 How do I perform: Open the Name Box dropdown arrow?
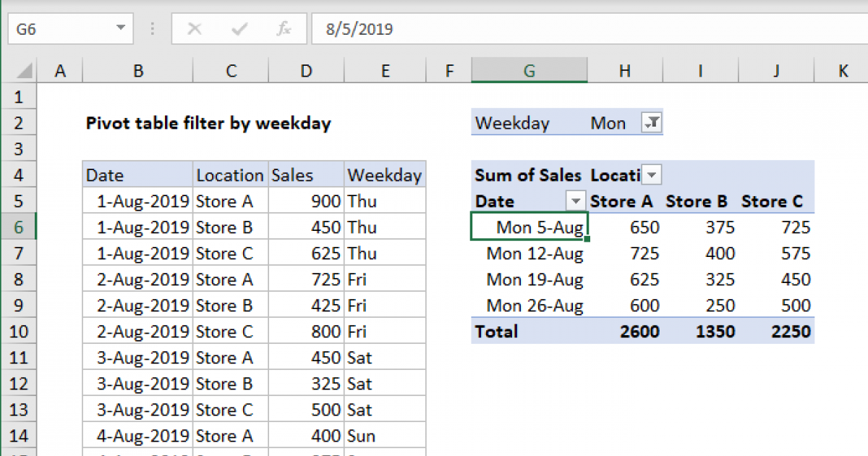click(x=119, y=29)
